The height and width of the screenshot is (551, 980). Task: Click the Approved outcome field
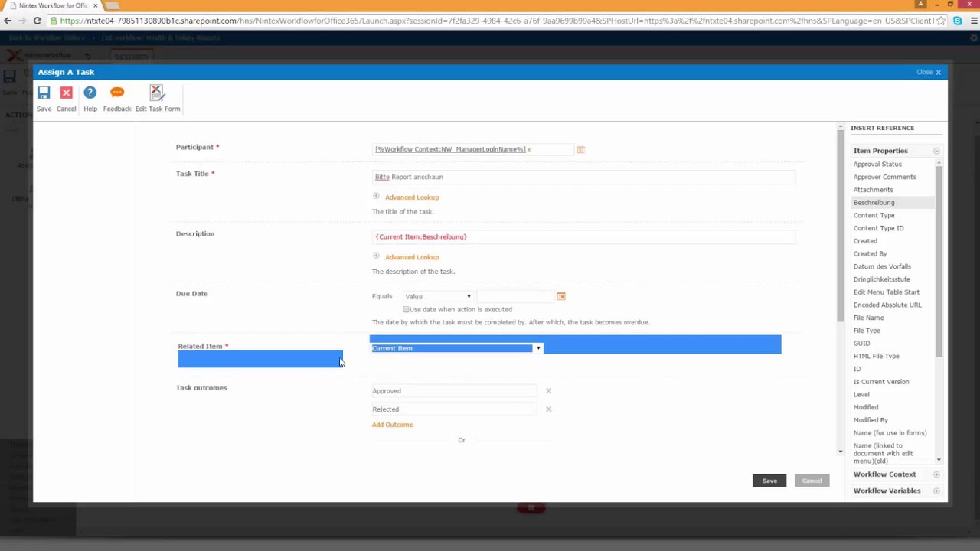455,391
